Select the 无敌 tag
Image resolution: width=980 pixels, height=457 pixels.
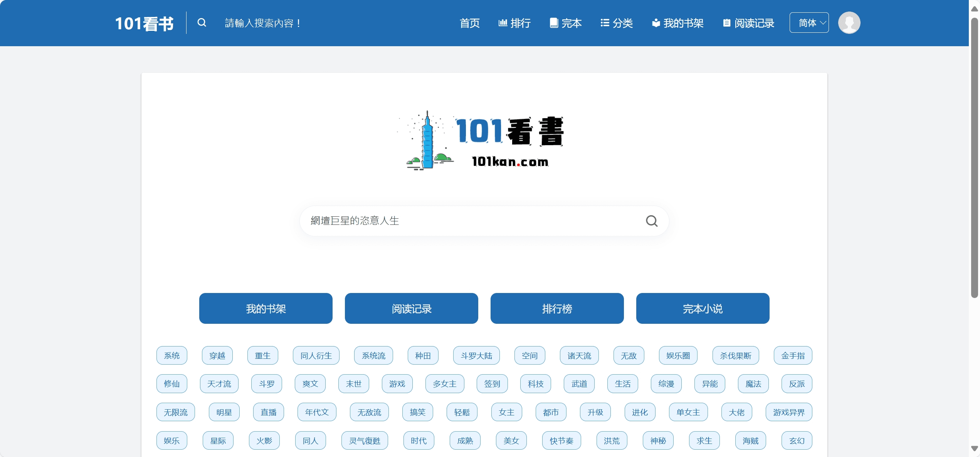click(x=629, y=355)
